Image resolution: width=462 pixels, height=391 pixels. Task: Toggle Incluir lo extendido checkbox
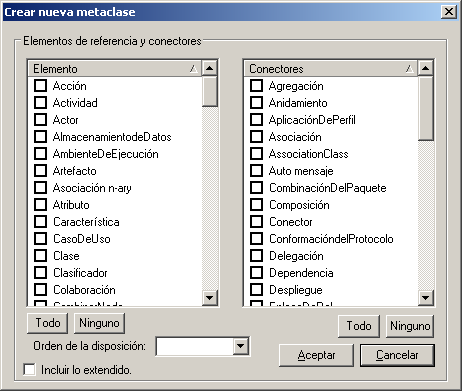click(29, 370)
